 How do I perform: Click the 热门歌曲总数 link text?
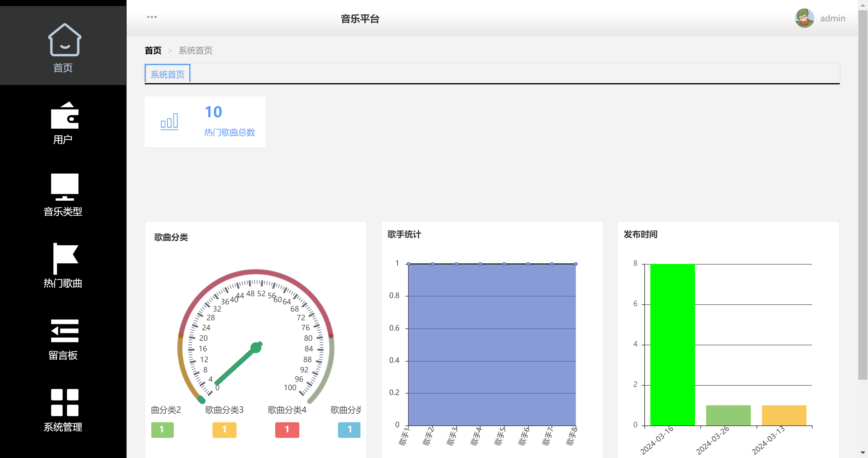(x=229, y=132)
